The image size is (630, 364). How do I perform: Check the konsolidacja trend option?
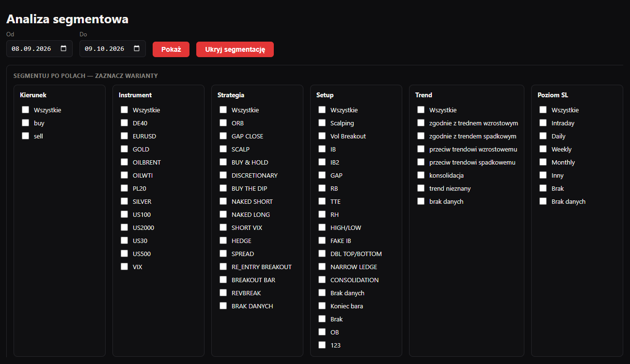click(421, 175)
